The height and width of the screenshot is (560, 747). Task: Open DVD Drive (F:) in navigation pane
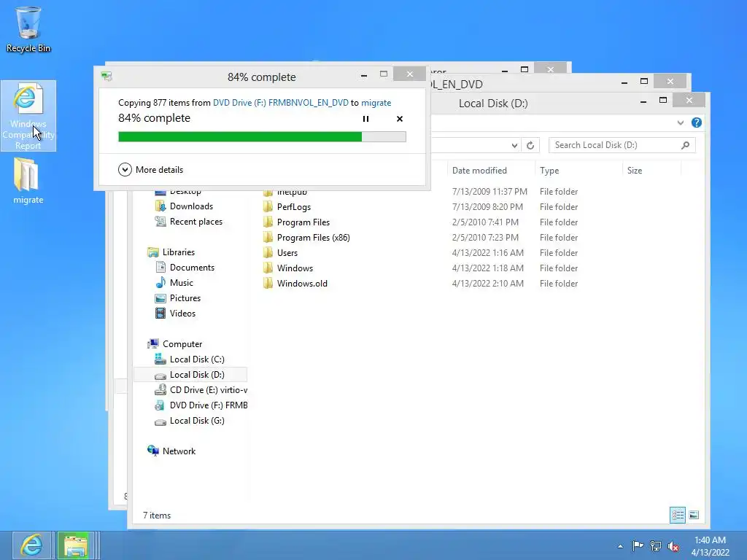tap(208, 405)
